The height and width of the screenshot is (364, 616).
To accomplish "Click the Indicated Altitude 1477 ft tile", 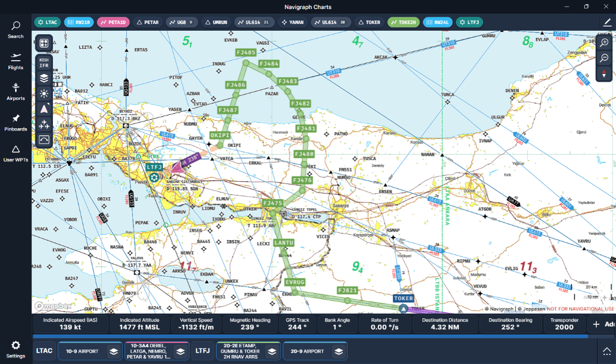I will coord(140,324).
